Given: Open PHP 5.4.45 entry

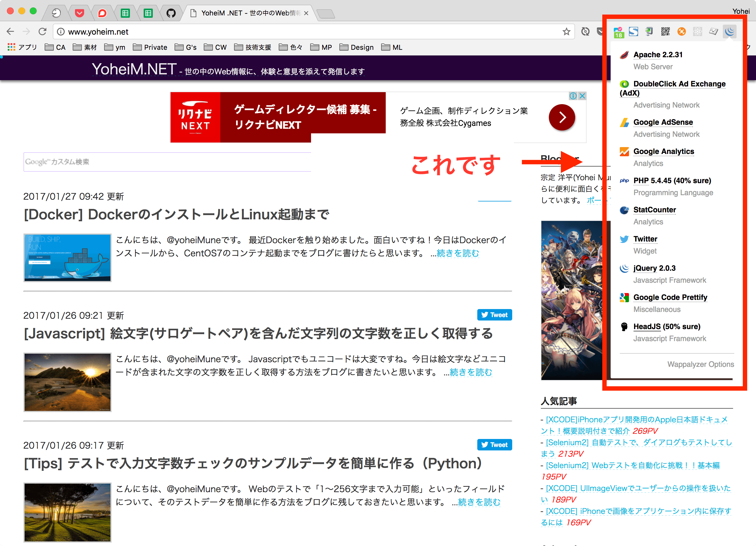Looking at the screenshot, I should 672,181.
